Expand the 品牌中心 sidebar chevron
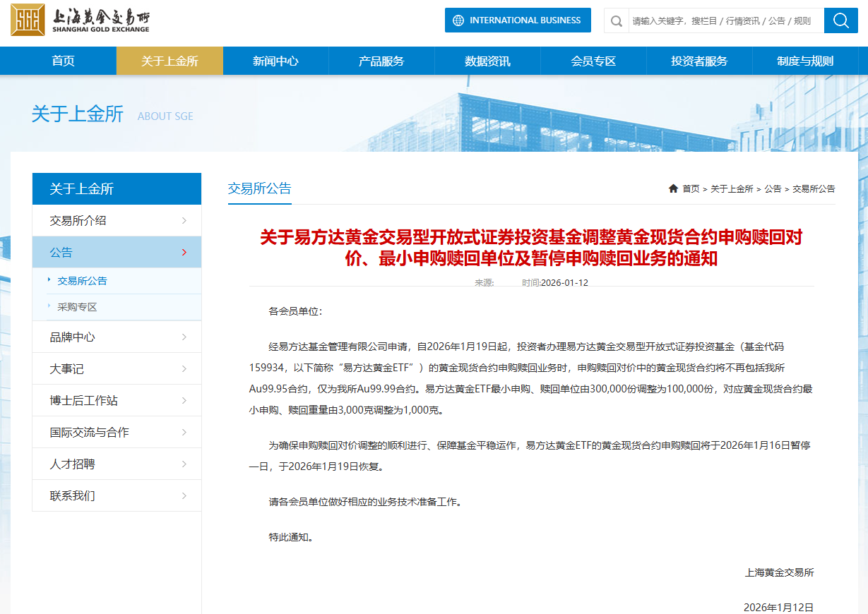 [x=186, y=337]
